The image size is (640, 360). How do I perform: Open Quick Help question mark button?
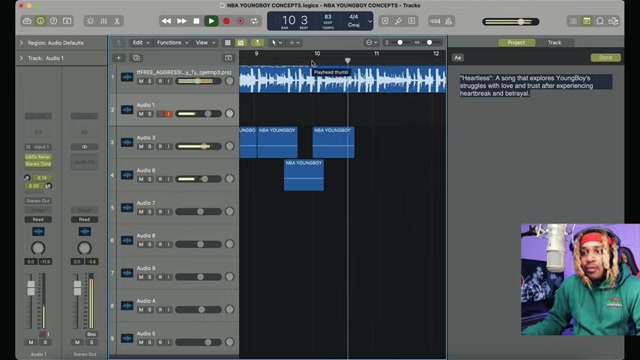[53, 21]
